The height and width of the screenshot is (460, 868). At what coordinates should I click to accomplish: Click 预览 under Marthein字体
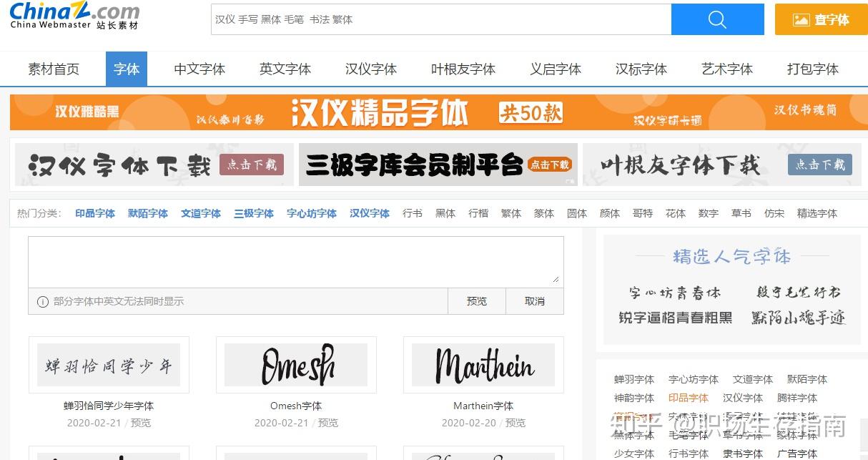click(516, 423)
